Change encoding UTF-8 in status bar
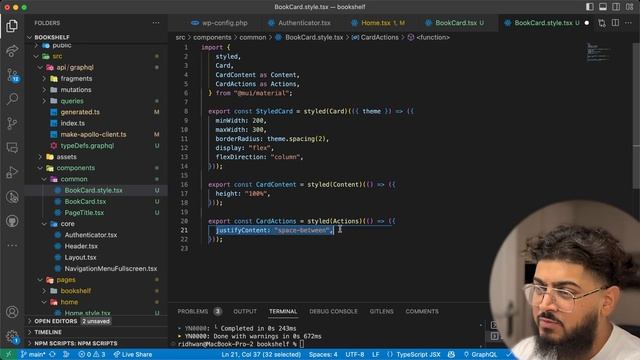Image resolution: width=640 pixels, height=360 pixels. (x=355, y=354)
